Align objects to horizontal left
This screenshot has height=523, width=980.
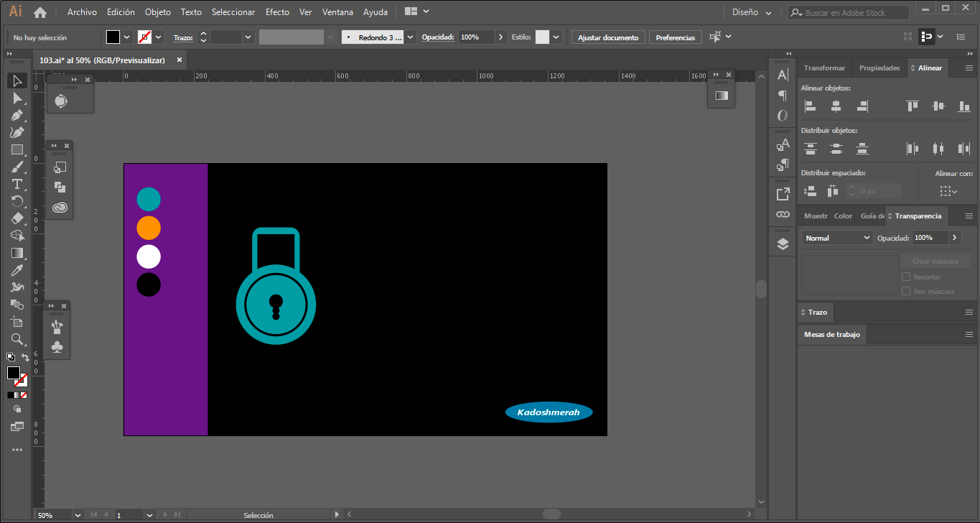pos(811,106)
